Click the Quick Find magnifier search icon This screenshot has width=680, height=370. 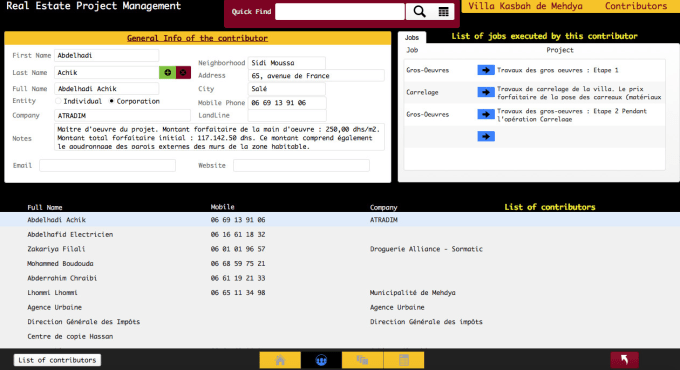click(419, 12)
